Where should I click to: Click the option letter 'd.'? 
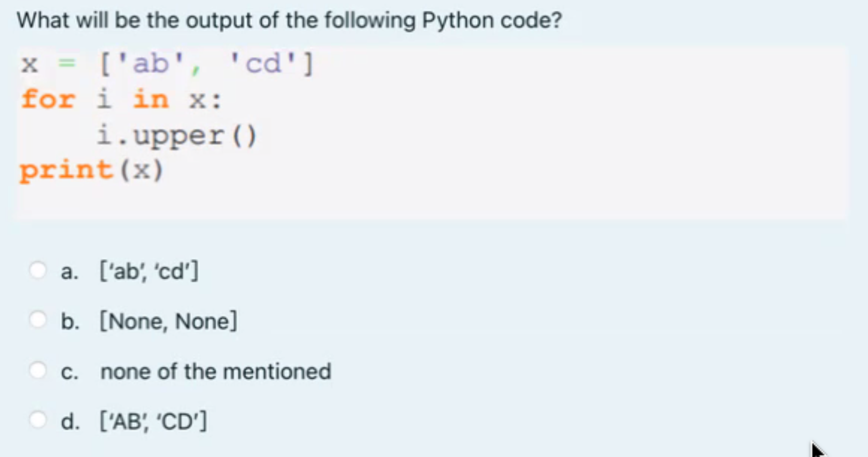pyautogui.click(x=70, y=421)
